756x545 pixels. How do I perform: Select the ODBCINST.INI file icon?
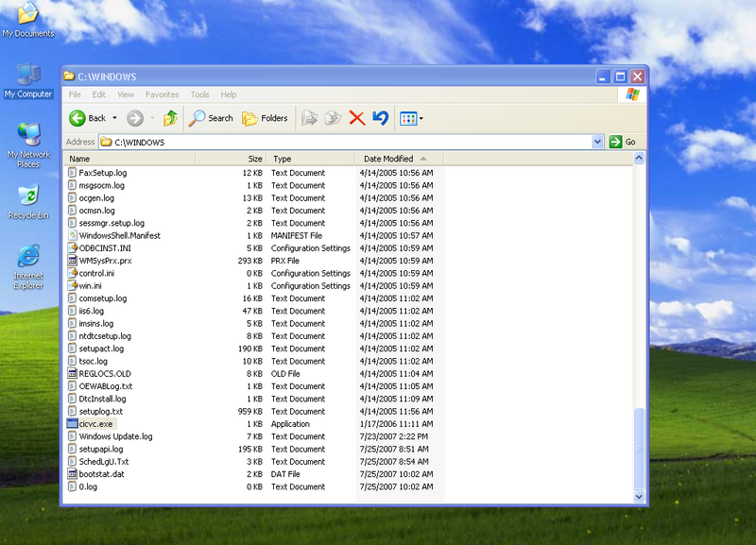[73, 248]
